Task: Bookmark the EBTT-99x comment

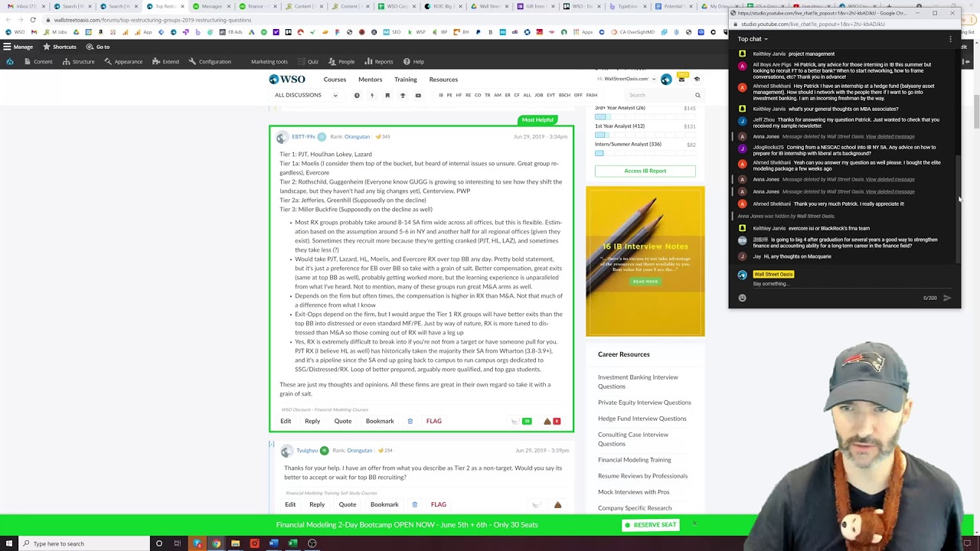Action: coord(380,421)
